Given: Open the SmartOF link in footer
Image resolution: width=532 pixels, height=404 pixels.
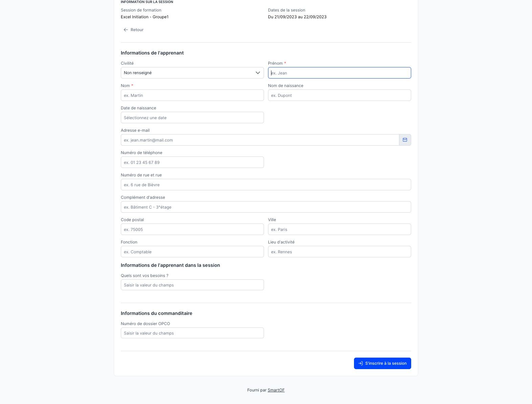Looking at the screenshot, I should 276,390.
